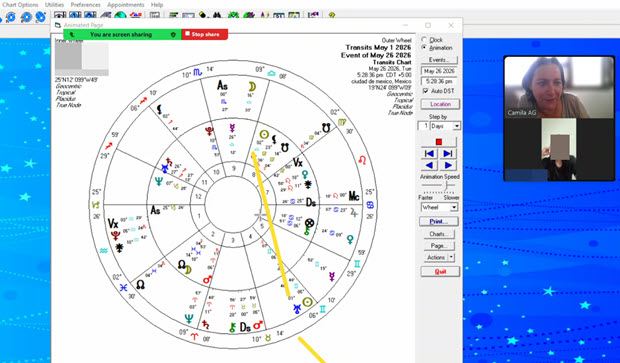
Task: Click the ST labeled toolbar icon
Action: pos(279,15)
